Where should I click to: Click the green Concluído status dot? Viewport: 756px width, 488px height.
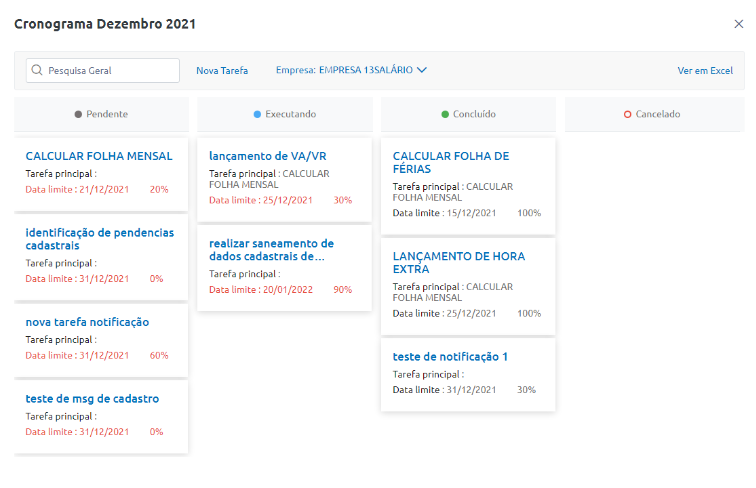tap(445, 115)
